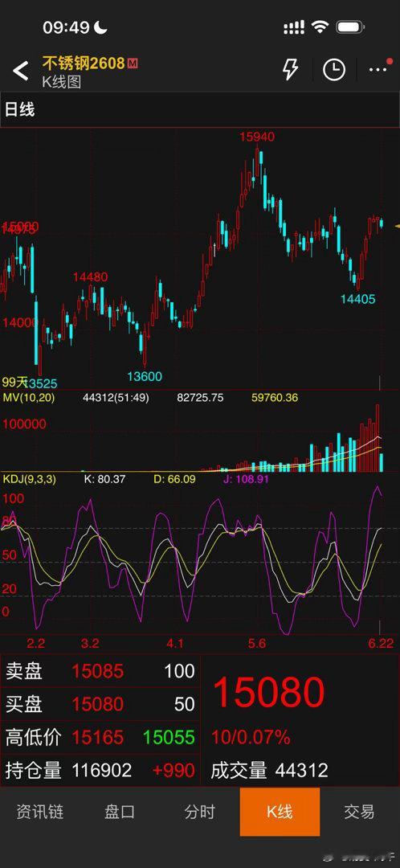The height and width of the screenshot is (868, 400).
Task: Open the 交易 tab
Action: click(x=360, y=812)
